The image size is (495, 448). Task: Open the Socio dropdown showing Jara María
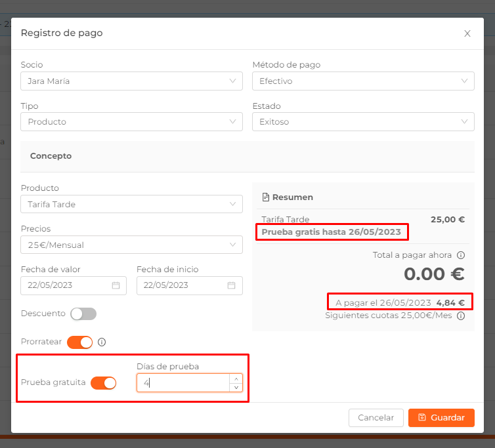click(x=132, y=81)
